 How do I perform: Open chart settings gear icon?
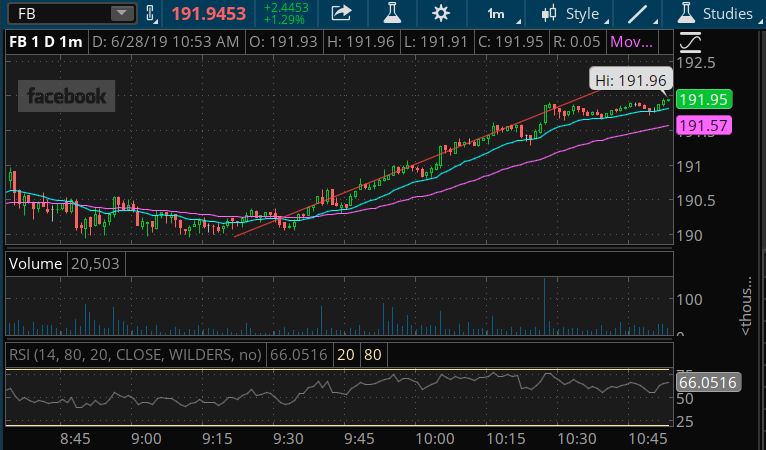click(x=441, y=13)
